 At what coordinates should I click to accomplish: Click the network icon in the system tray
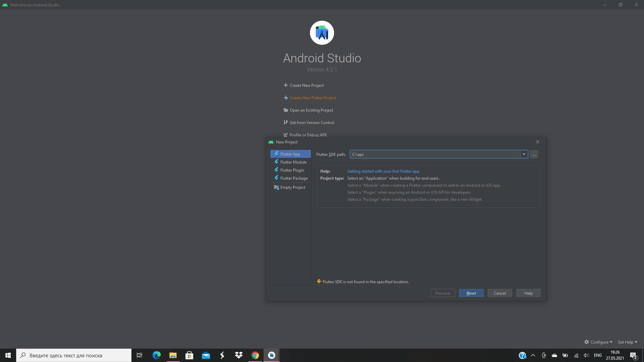(576, 355)
